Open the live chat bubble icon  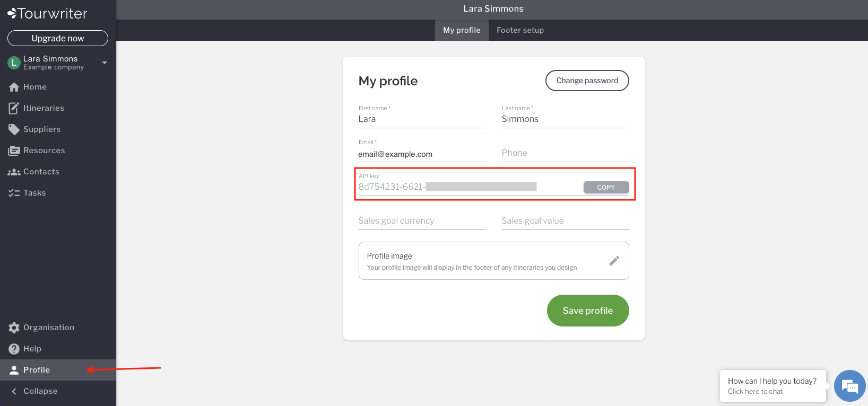click(850, 386)
